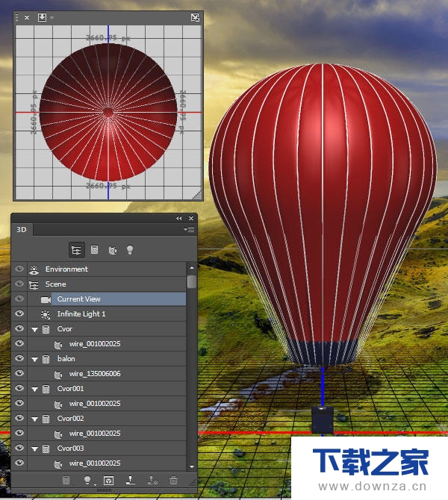This screenshot has height=500, width=448.
Task: Select the Current View row
Action: pyautogui.click(x=107, y=299)
